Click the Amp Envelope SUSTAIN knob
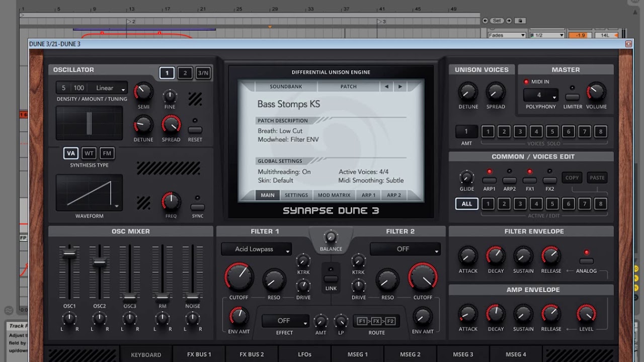 pyautogui.click(x=523, y=314)
